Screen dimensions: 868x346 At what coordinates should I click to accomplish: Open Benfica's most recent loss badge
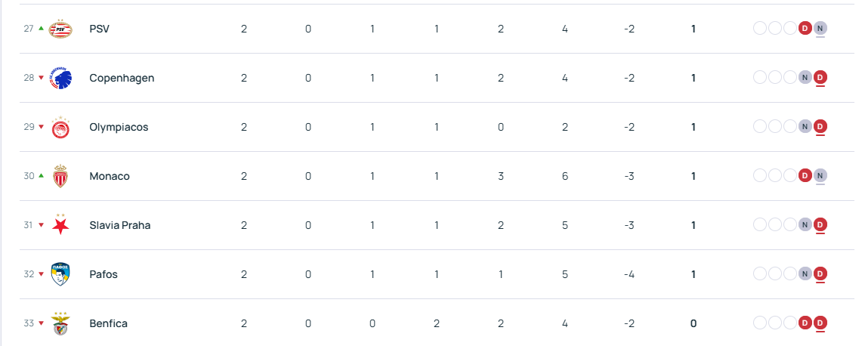coord(820,323)
